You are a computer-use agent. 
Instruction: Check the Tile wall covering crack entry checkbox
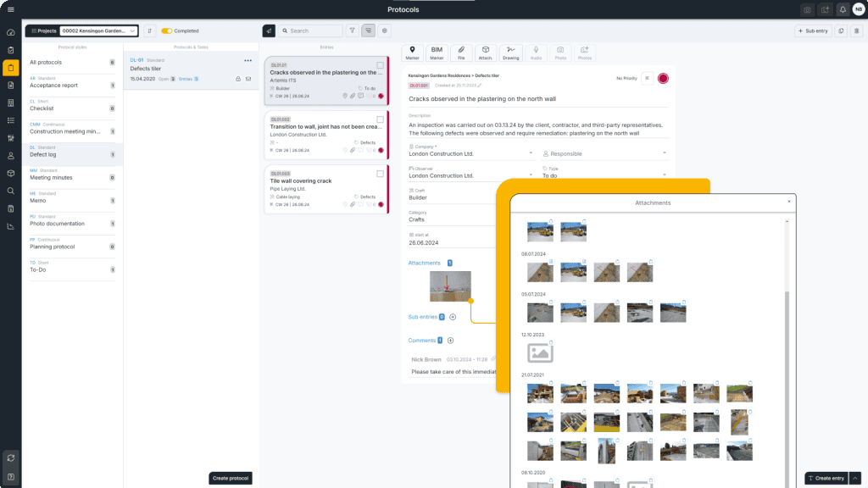click(380, 174)
